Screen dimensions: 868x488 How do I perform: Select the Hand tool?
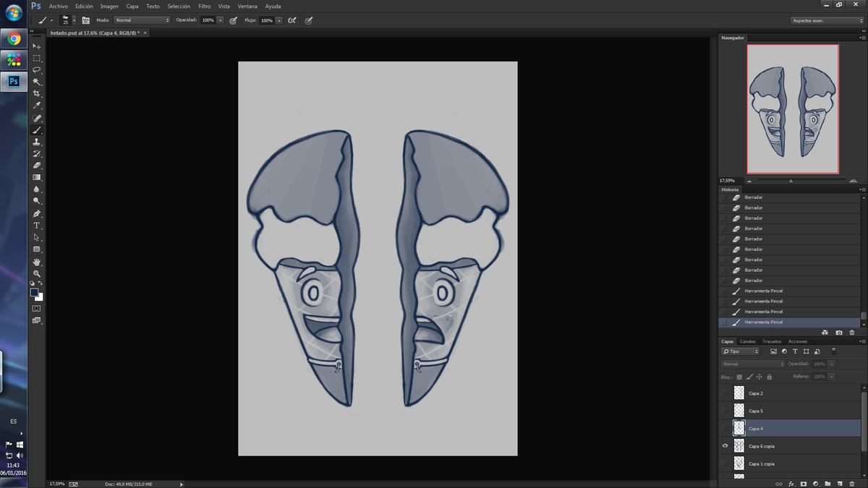[37, 262]
